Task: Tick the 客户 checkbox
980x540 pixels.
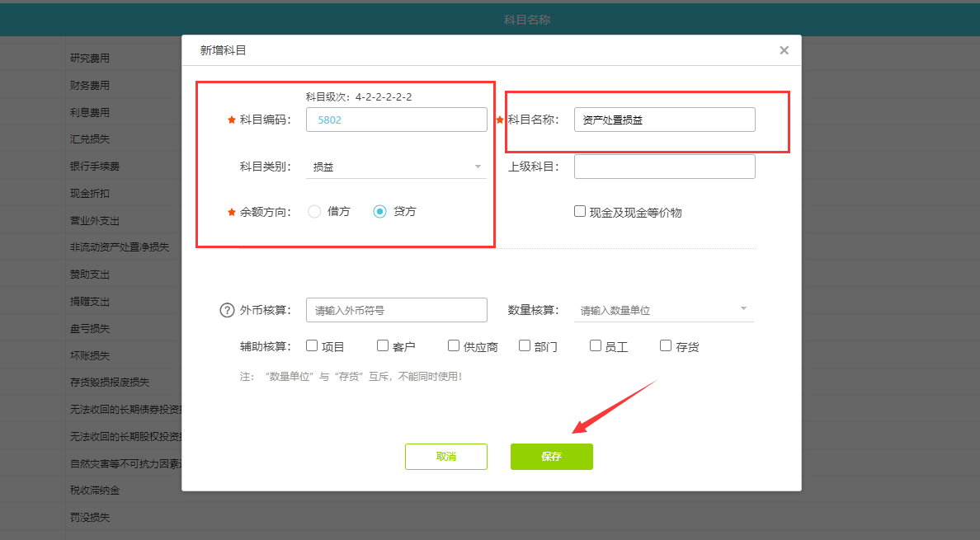Action: [383, 346]
